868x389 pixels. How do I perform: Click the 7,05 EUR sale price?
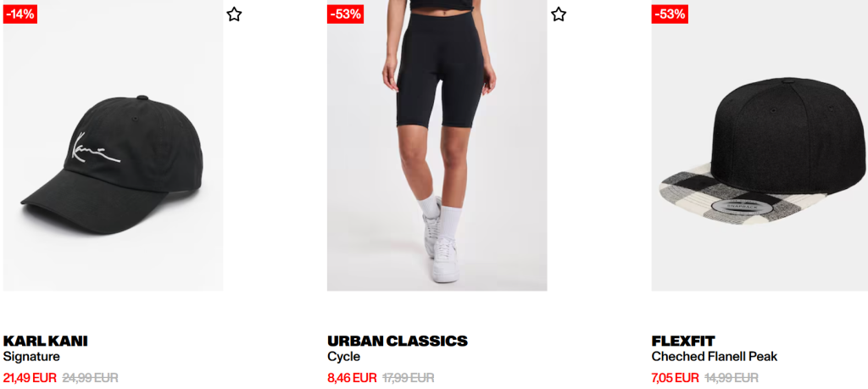coord(676,378)
